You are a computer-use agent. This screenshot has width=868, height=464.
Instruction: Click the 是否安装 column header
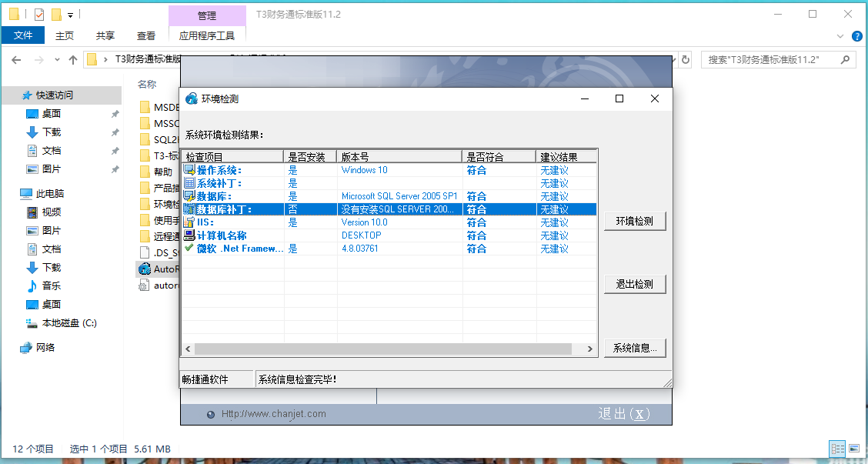311,157
